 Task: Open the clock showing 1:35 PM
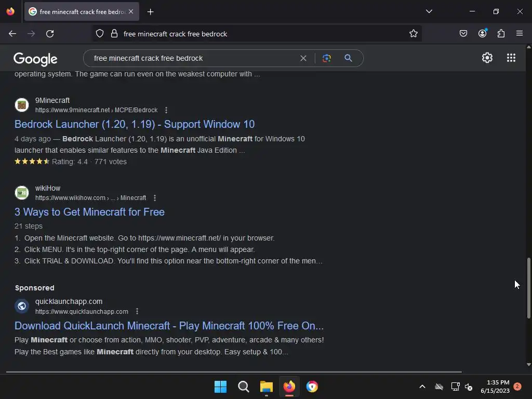(x=495, y=387)
